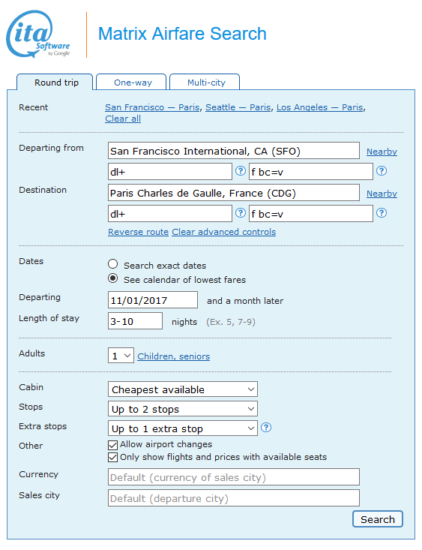Click the Reverse route link
This screenshot has width=422, height=550.
pyautogui.click(x=138, y=232)
